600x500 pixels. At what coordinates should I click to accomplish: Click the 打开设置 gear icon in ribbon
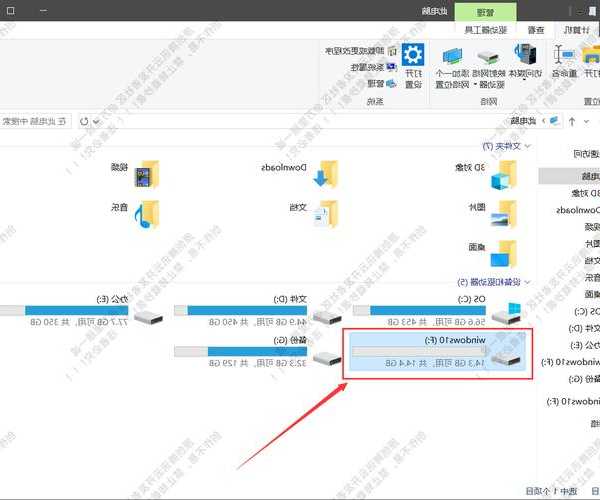413,56
